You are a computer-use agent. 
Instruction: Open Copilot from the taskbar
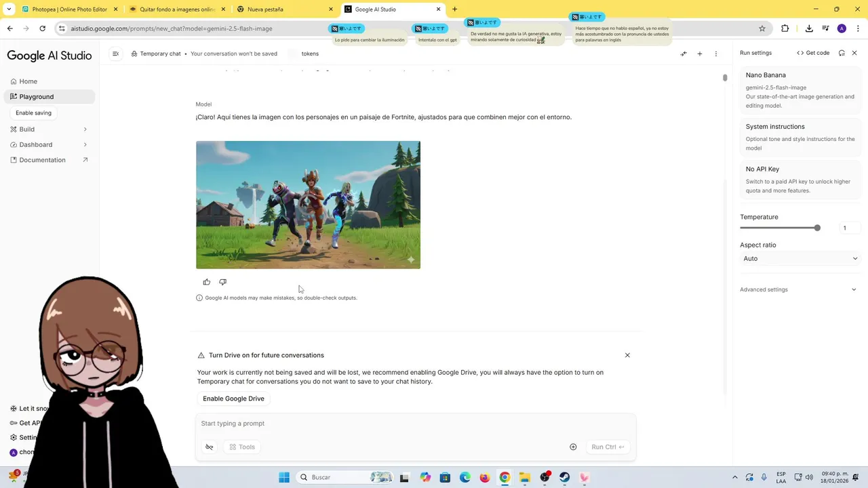coord(425,477)
